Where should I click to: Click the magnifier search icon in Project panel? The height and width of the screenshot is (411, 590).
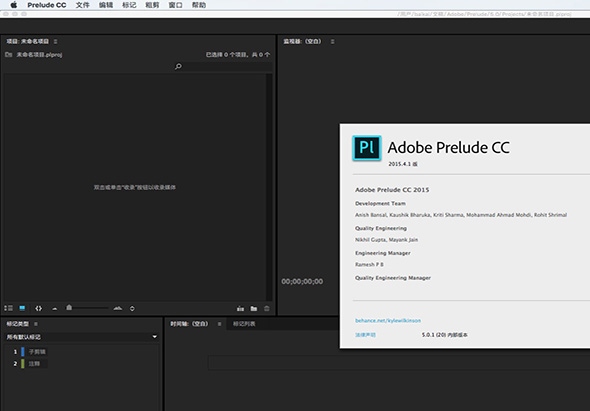[178, 67]
